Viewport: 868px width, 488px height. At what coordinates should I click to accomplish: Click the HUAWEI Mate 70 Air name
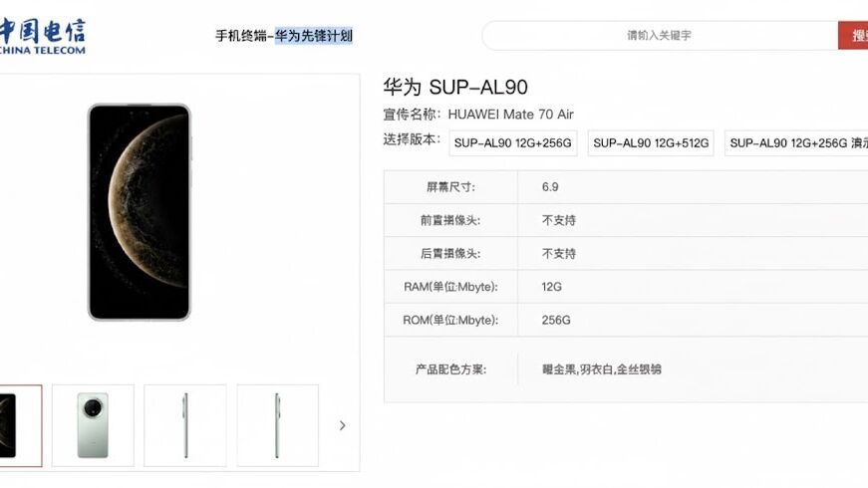click(510, 115)
